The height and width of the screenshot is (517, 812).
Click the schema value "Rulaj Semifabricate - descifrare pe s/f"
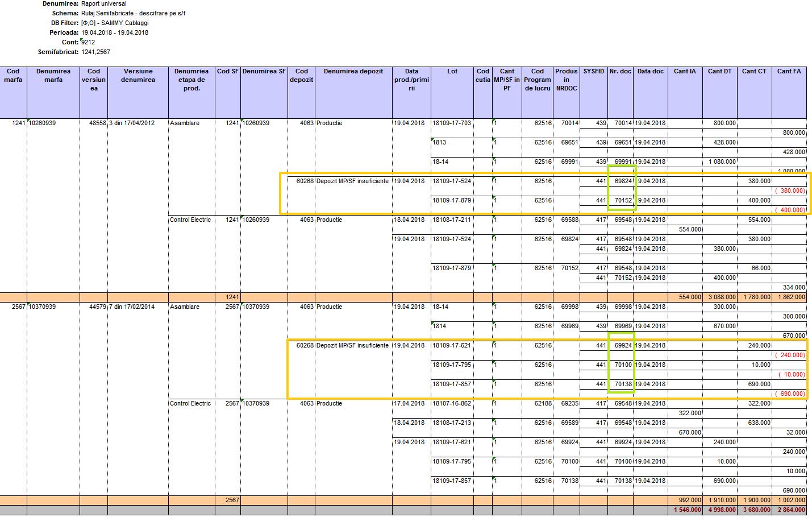[x=134, y=13]
